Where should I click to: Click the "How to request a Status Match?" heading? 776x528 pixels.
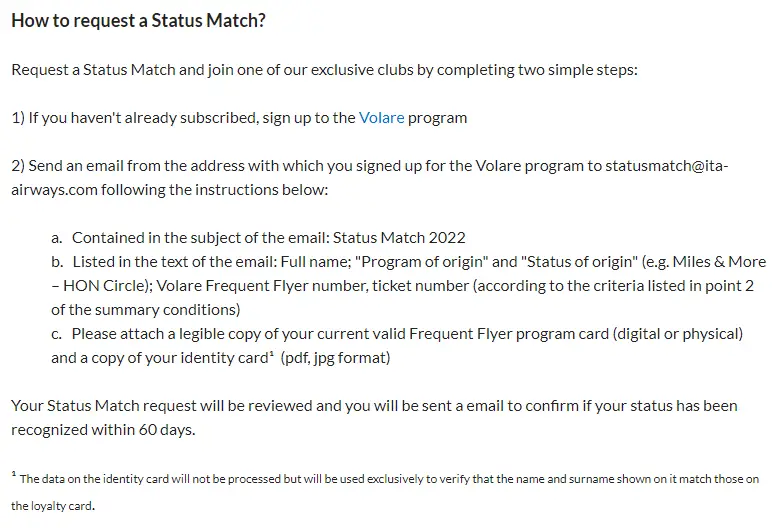pyautogui.click(x=138, y=21)
